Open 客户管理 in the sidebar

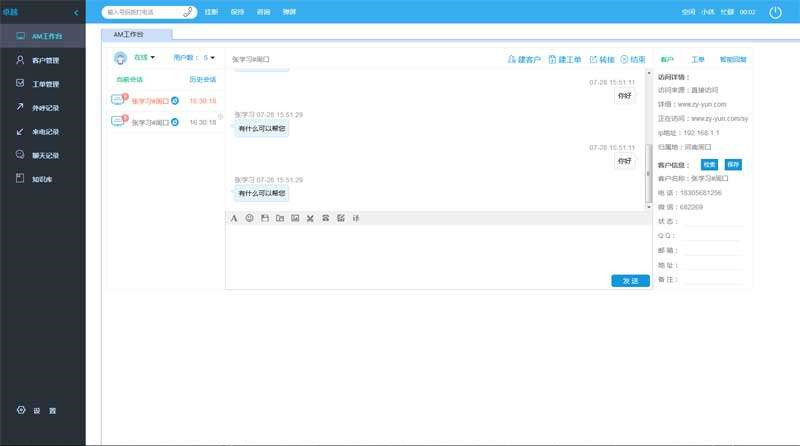[45, 60]
